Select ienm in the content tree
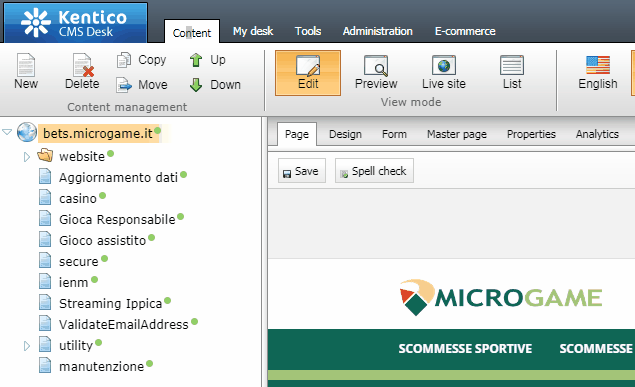The image size is (635, 387). (x=73, y=283)
